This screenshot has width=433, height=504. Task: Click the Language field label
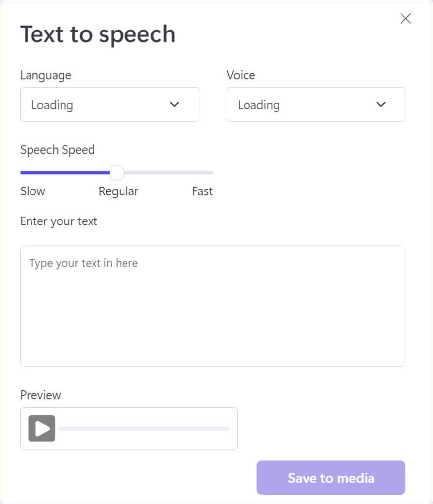(x=46, y=76)
